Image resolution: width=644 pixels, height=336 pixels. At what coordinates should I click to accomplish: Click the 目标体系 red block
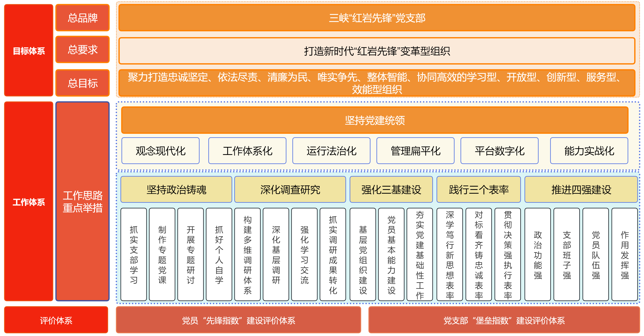point(28,50)
